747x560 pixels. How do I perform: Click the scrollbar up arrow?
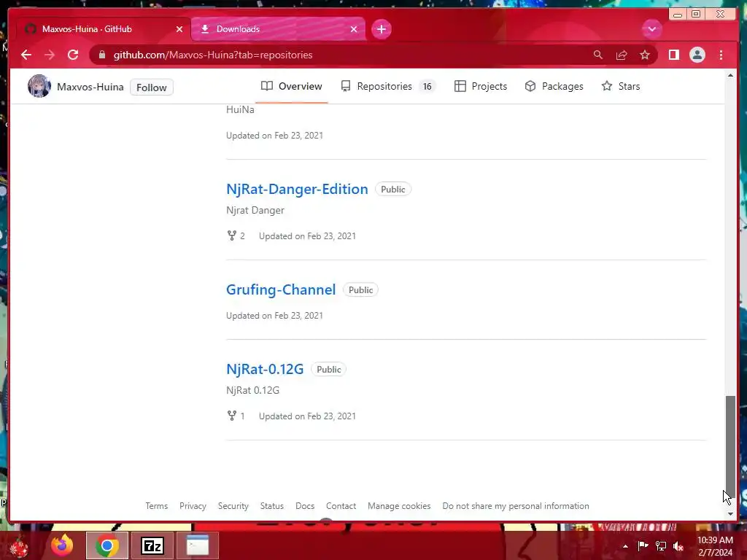[730, 75]
